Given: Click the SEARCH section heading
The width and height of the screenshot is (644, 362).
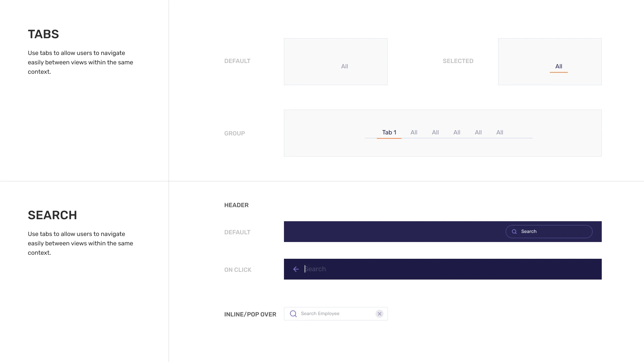Looking at the screenshot, I should coord(52,215).
